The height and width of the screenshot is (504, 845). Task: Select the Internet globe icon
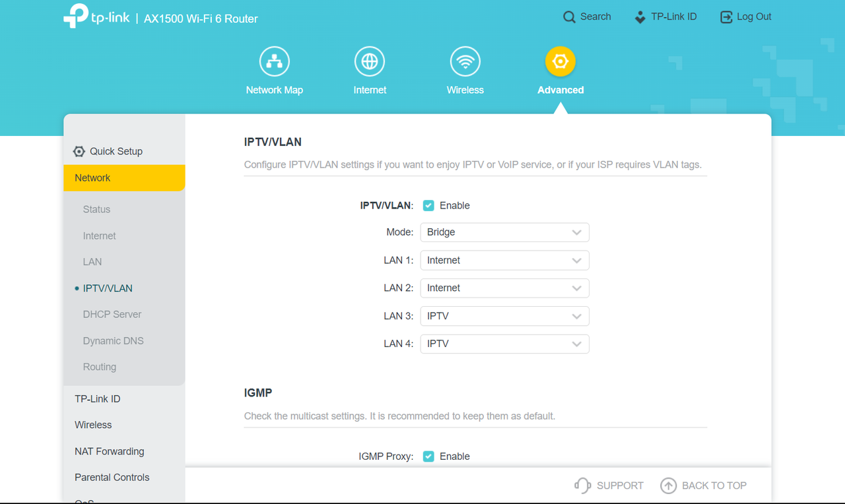[x=369, y=61]
